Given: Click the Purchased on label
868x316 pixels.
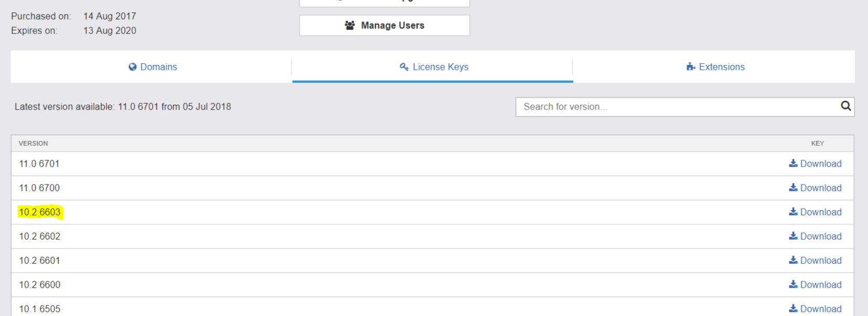Looking at the screenshot, I should pyautogui.click(x=41, y=16).
